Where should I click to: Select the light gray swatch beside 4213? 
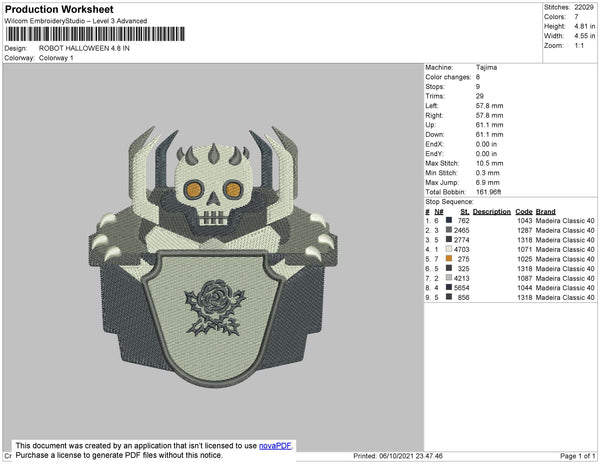[448, 278]
